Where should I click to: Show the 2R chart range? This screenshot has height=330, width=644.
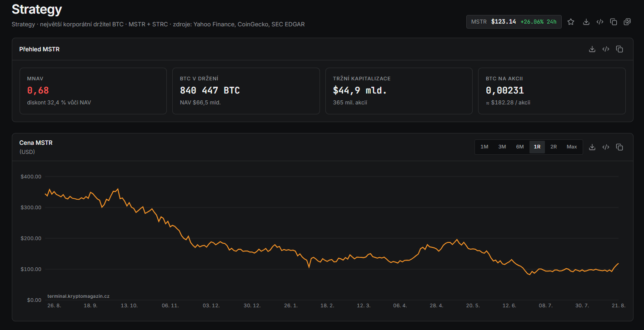tap(554, 147)
